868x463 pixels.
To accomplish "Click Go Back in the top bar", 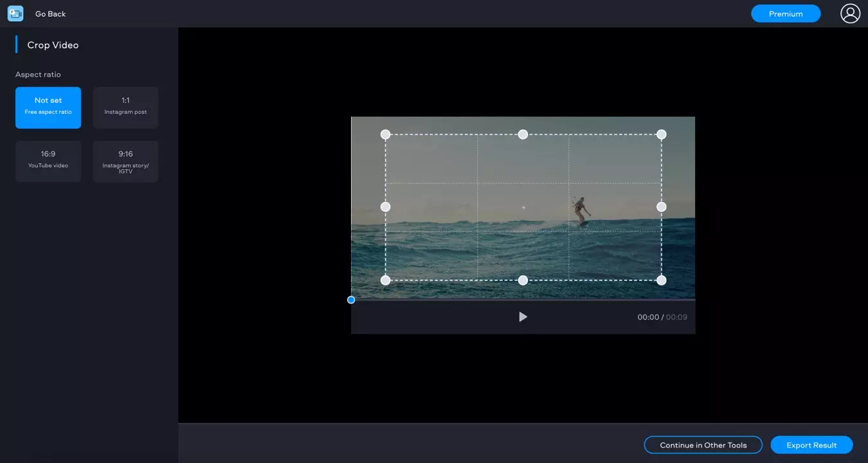I will click(50, 13).
